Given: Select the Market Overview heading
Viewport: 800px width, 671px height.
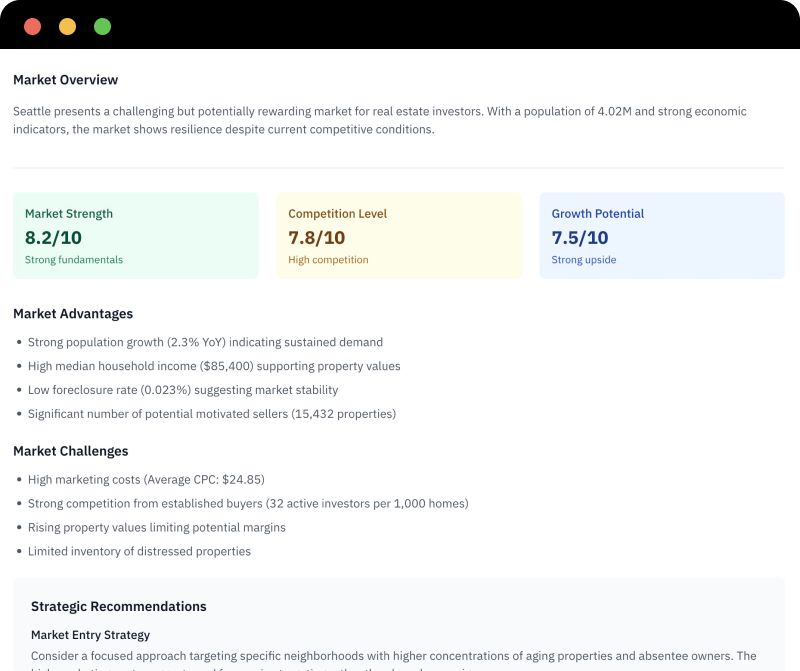Looking at the screenshot, I should tap(65, 80).
